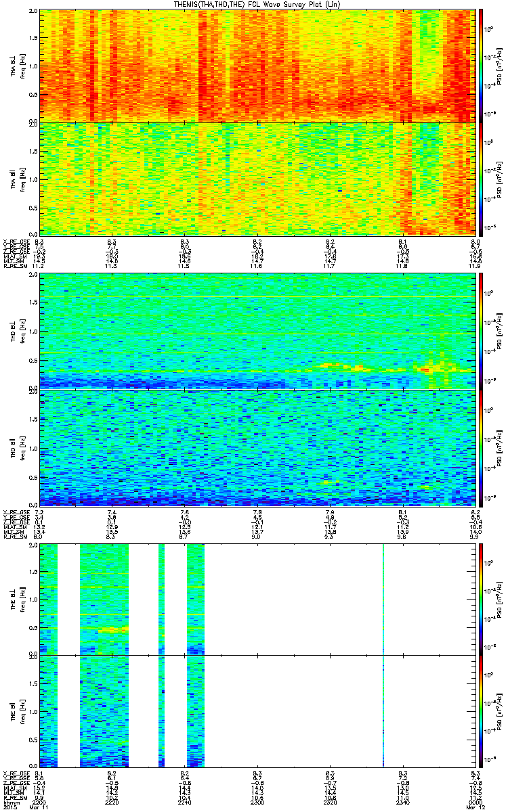Click the 1.0 tick on THD B-perpendicular axis
The width and height of the screenshot is (508, 812).
(x=33, y=332)
